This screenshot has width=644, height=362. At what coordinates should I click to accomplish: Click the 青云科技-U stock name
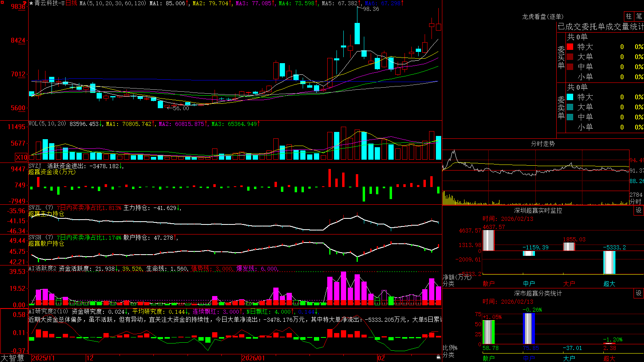[50, 3]
